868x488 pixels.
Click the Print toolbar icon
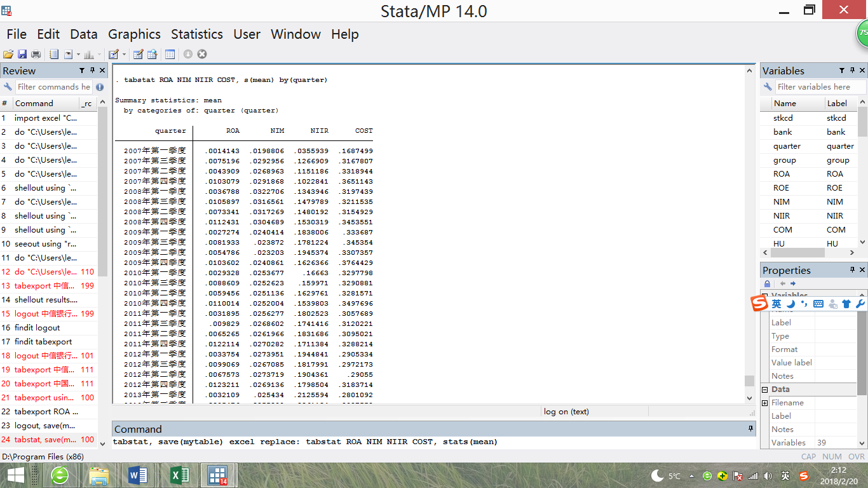click(36, 54)
